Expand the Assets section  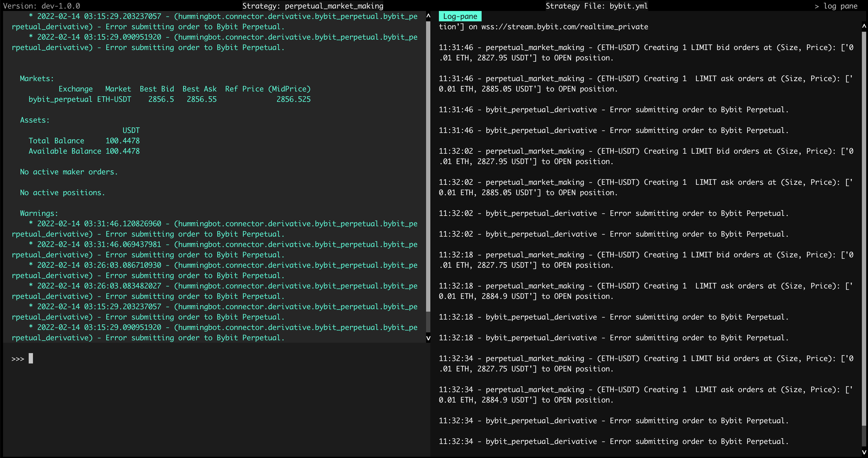click(x=34, y=120)
